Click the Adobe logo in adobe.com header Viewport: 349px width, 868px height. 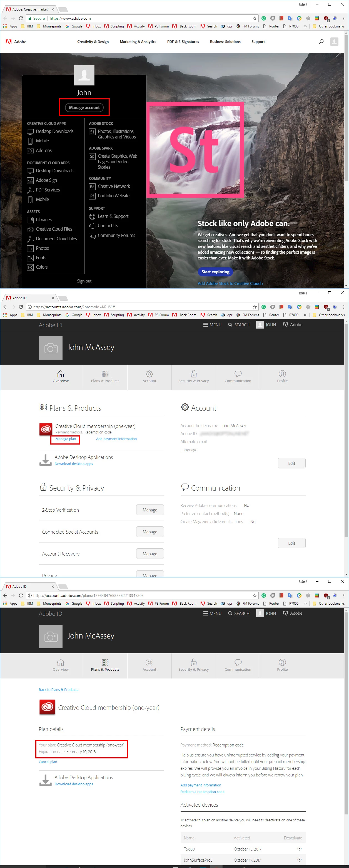click(16, 42)
